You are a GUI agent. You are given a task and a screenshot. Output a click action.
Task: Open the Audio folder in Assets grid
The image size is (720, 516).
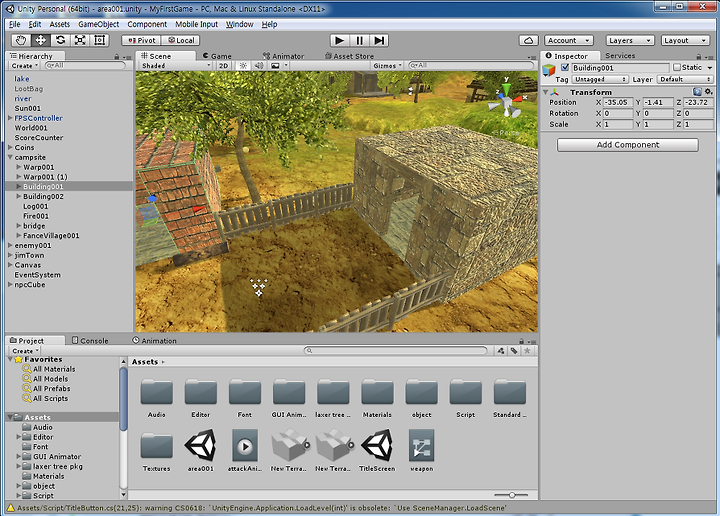tap(157, 392)
